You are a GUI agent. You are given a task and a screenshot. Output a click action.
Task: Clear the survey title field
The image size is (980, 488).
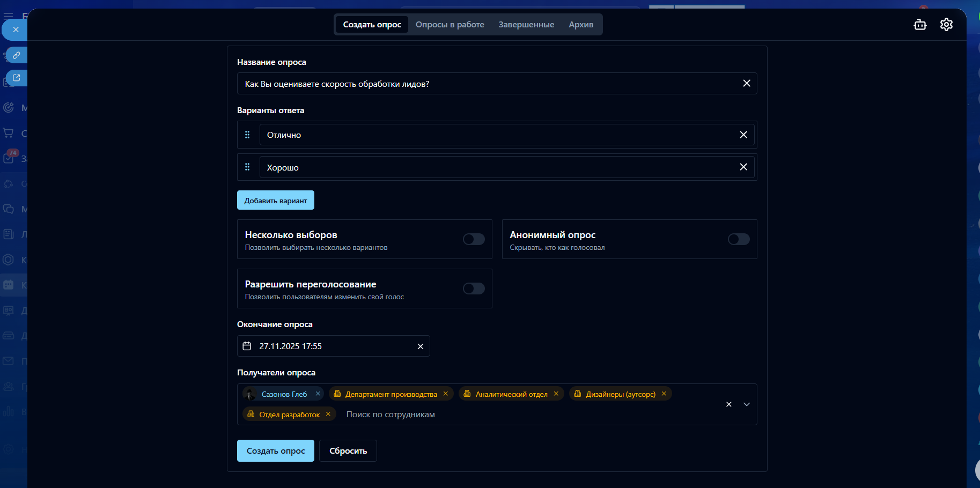coord(746,83)
